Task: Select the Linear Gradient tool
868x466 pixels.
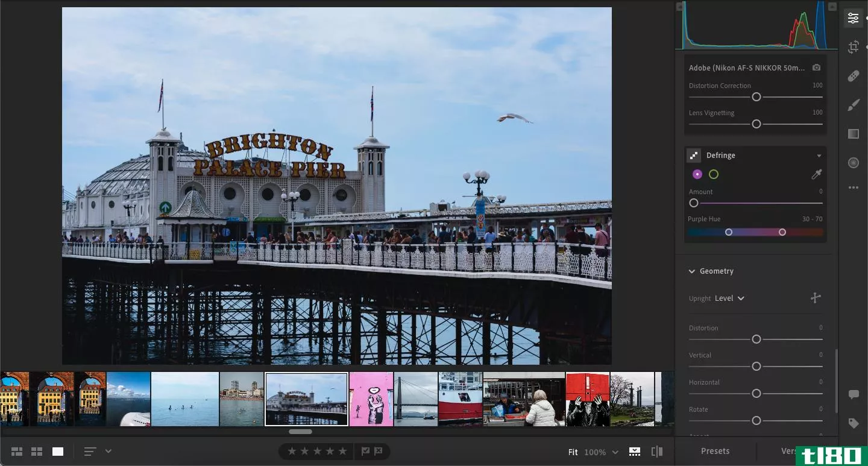Action: (853, 134)
